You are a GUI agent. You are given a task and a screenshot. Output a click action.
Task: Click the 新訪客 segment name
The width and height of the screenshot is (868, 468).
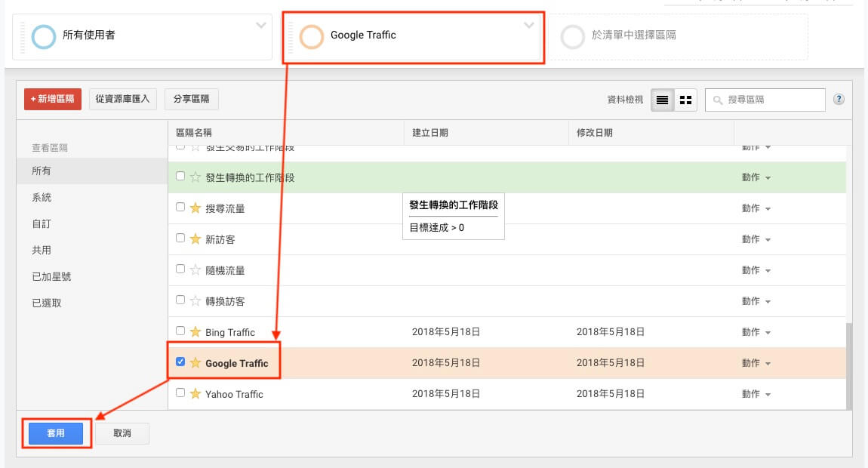point(220,240)
